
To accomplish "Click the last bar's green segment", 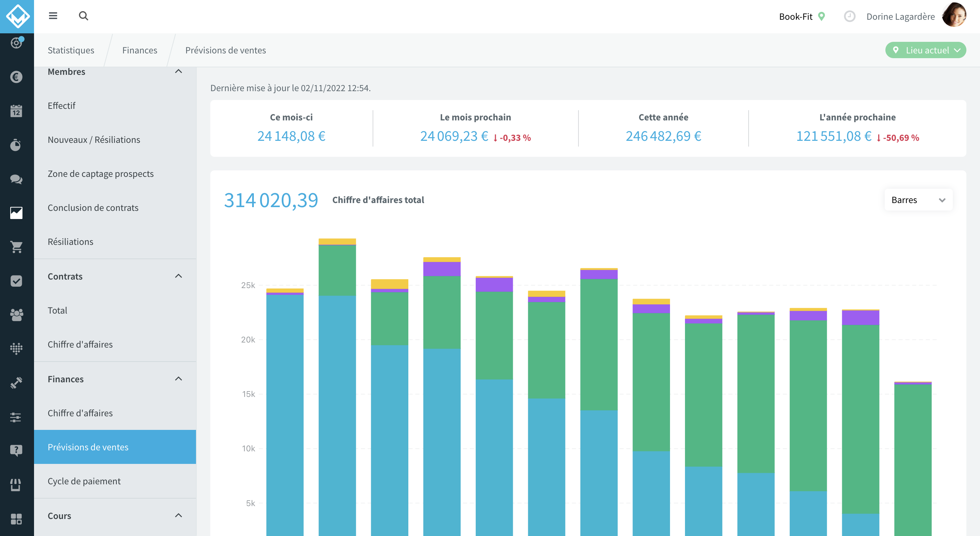I will coord(913,460).
